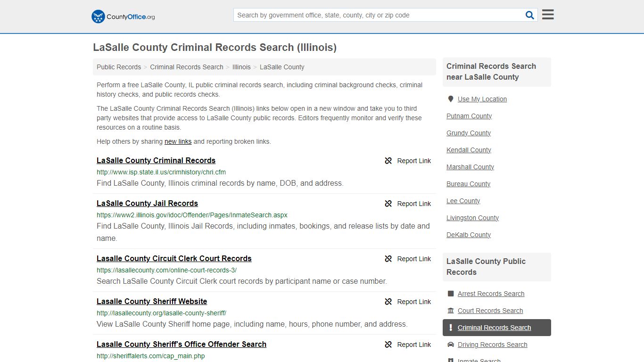Open Court Records Search sidebar item
This screenshot has width=644, height=362.
point(490,311)
